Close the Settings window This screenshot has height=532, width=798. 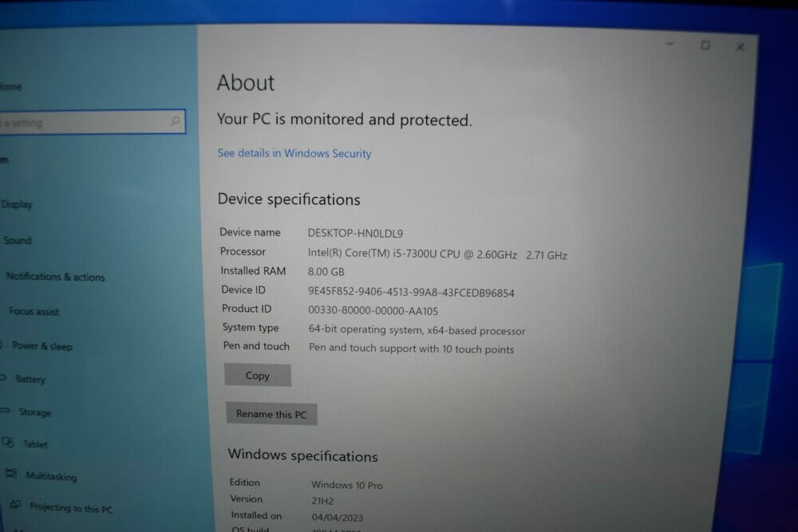(740, 47)
